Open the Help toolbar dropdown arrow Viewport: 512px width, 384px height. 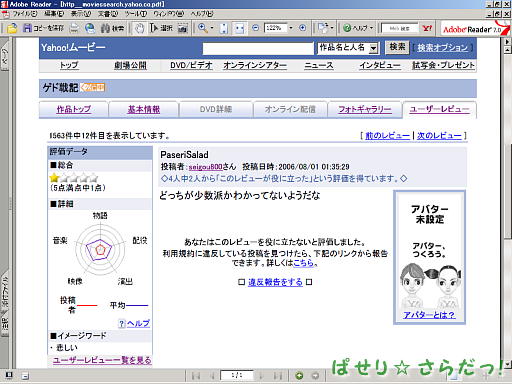pos(371,28)
